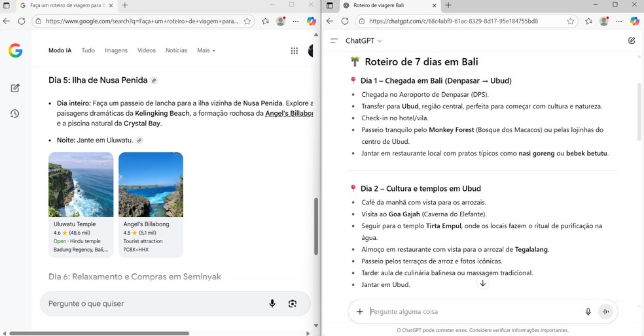
Task: Click the ChatGPT scroll-to-bottom arrow button
Action: pyautogui.click(x=482, y=283)
